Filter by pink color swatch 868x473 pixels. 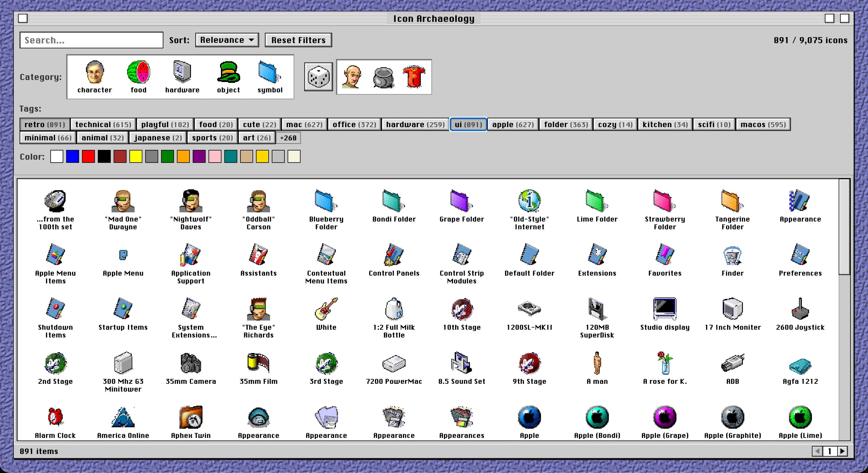point(215,157)
